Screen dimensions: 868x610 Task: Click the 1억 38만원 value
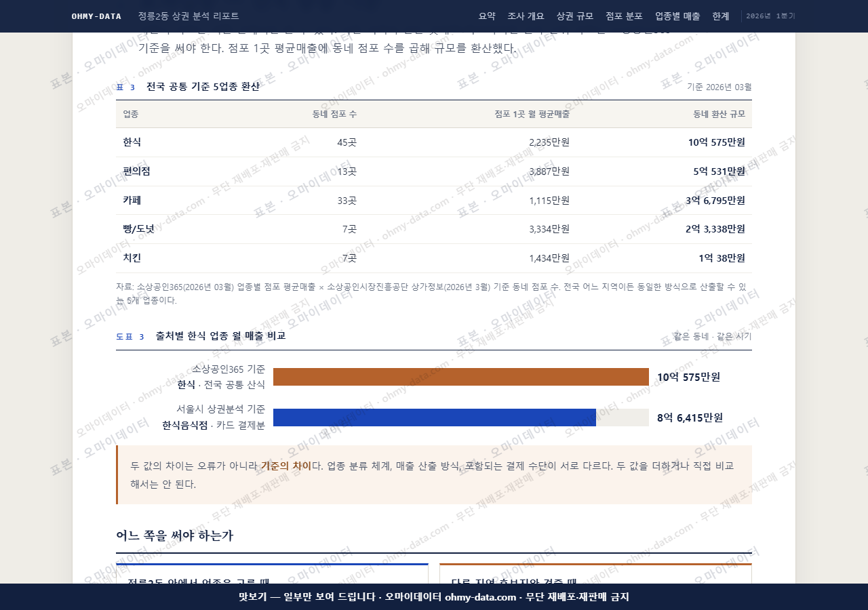pyautogui.click(x=722, y=258)
